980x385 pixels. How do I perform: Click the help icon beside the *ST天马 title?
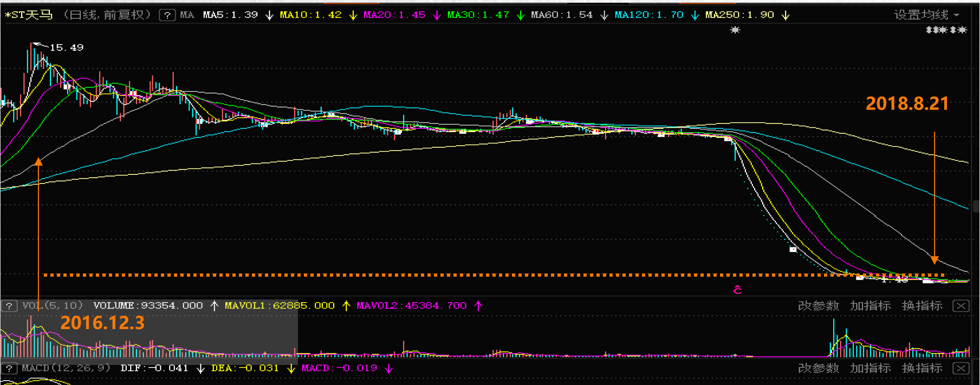(x=167, y=15)
